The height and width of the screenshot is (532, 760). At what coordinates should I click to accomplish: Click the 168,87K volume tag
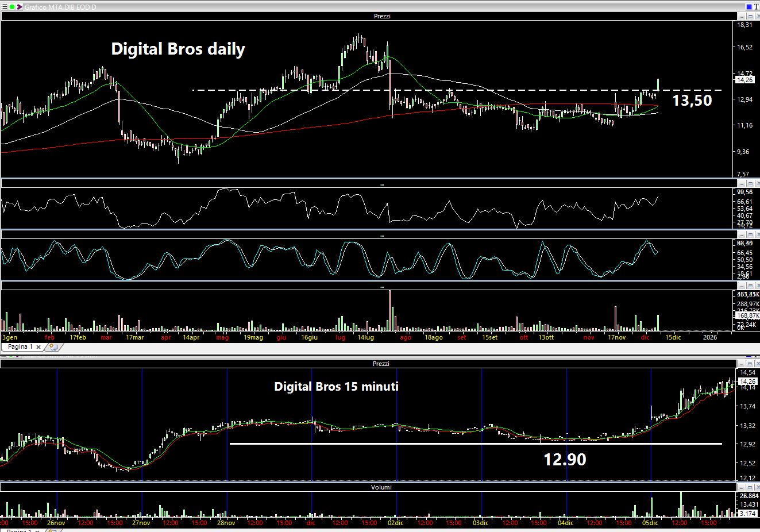click(x=748, y=315)
